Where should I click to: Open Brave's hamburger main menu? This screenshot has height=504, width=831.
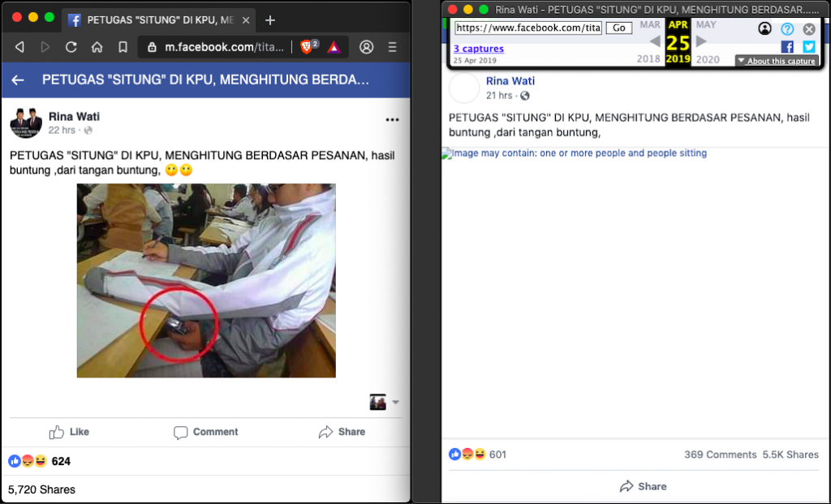(393, 47)
